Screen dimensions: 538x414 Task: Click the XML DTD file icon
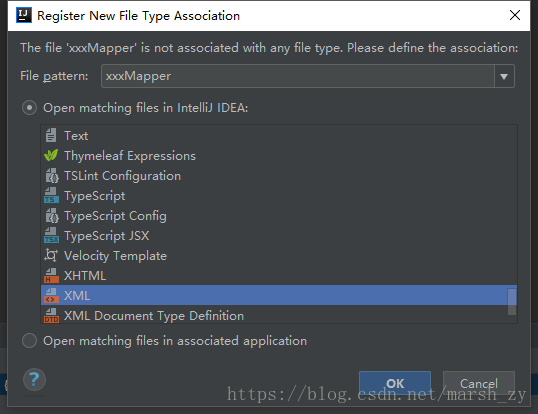(x=51, y=316)
